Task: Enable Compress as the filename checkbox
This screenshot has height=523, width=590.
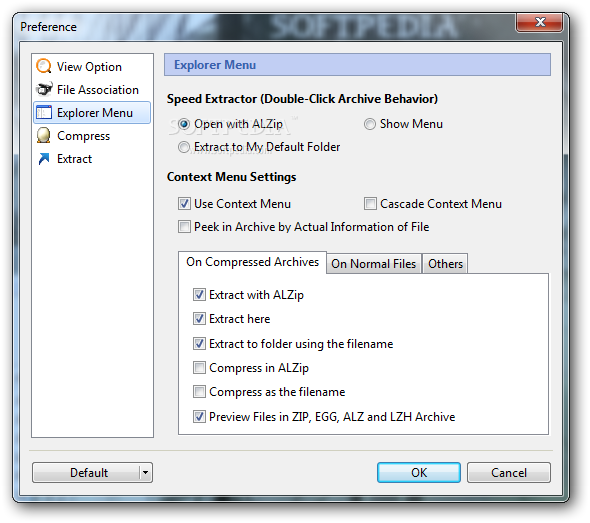Action: (x=199, y=392)
